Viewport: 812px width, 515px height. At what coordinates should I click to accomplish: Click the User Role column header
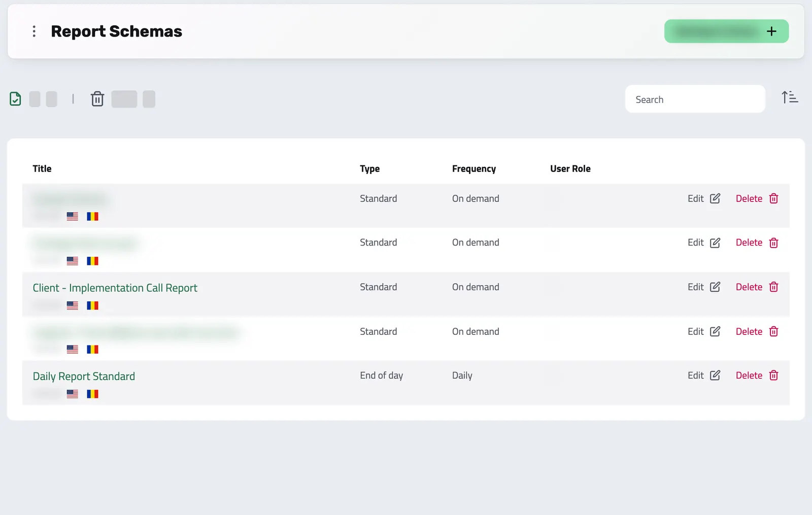pyautogui.click(x=570, y=168)
